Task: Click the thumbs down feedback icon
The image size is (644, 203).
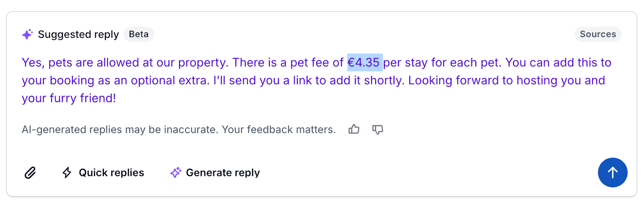Action: pyautogui.click(x=378, y=130)
